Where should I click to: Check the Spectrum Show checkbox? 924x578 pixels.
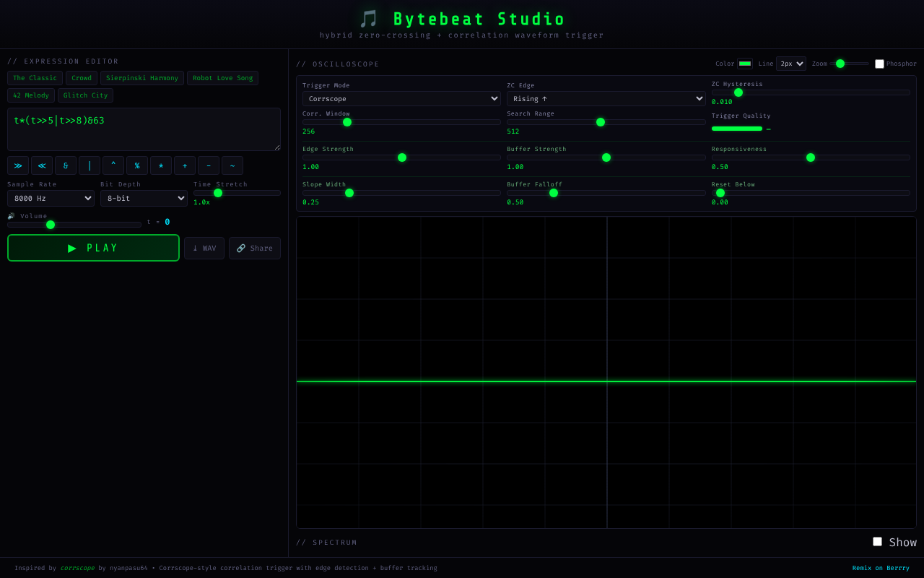[x=877, y=542]
